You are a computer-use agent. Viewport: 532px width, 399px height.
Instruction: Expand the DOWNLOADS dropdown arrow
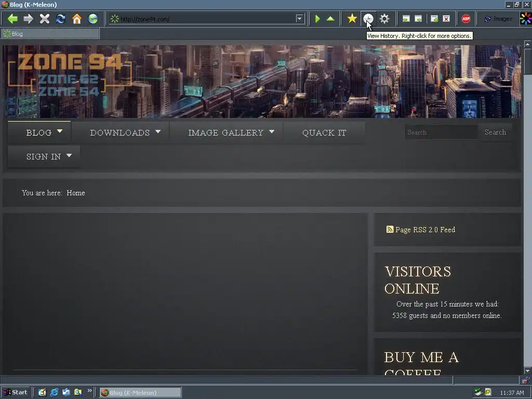158,131
